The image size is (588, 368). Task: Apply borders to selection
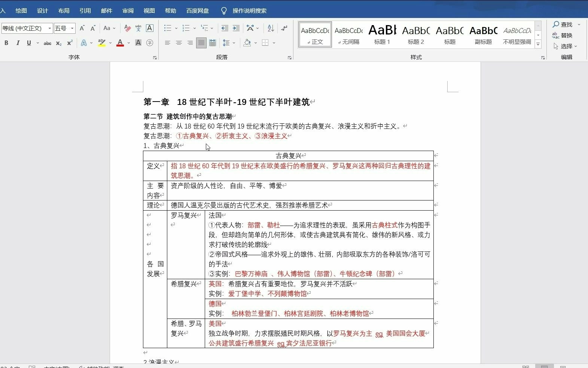tap(265, 43)
